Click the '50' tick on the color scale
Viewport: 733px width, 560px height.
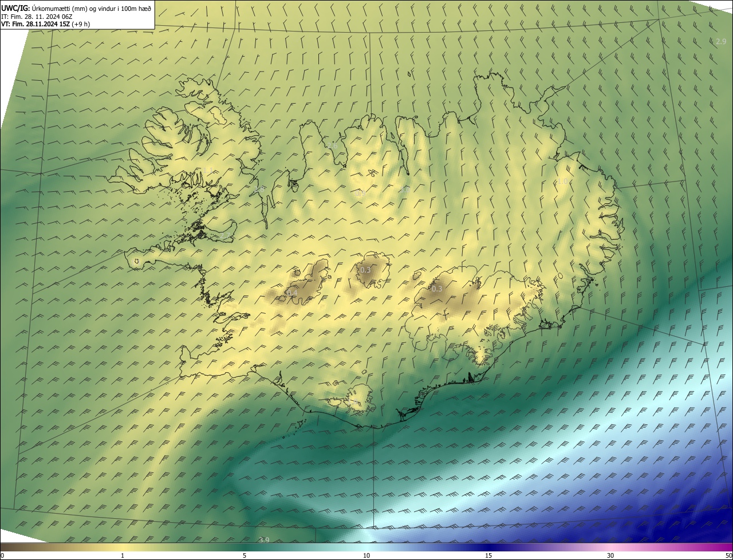(728, 555)
